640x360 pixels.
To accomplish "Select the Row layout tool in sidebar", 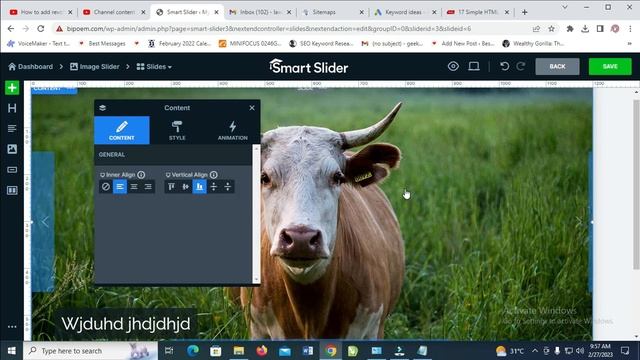I will point(12,190).
